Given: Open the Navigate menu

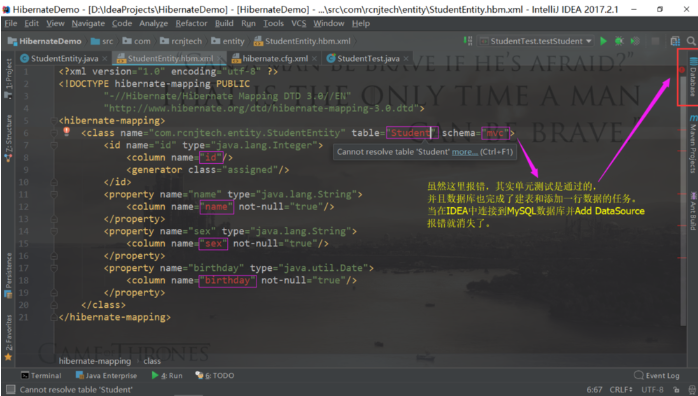Looking at the screenshot, I should pyautogui.click(x=88, y=24).
